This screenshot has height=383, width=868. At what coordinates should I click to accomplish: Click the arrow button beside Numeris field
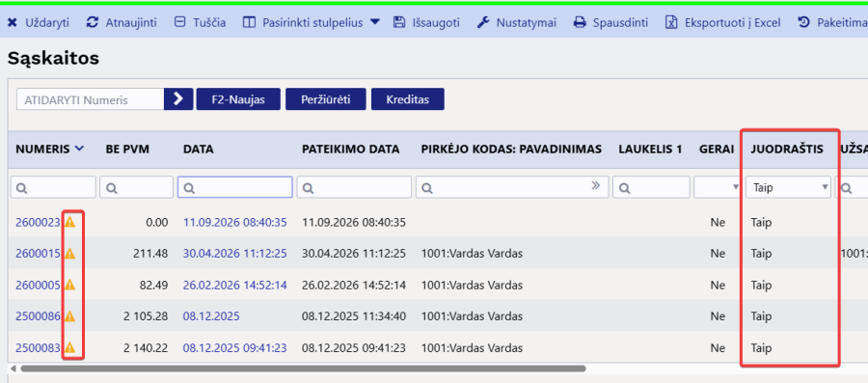(x=178, y=99)
